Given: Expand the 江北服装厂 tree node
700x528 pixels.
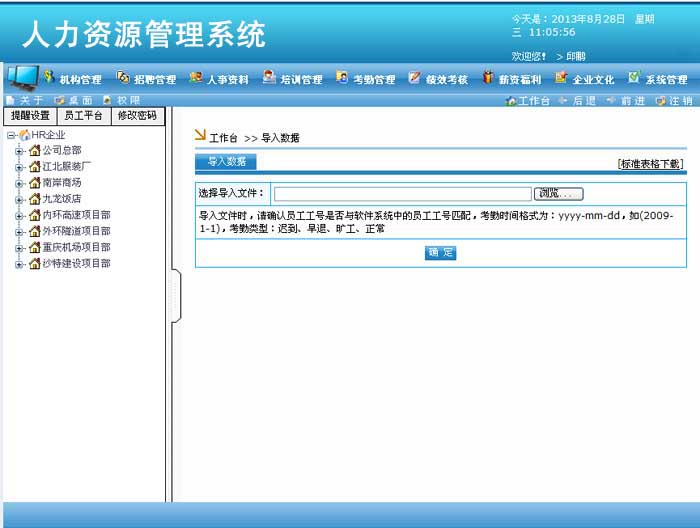Looking at the screenshot, I should 19,167.
